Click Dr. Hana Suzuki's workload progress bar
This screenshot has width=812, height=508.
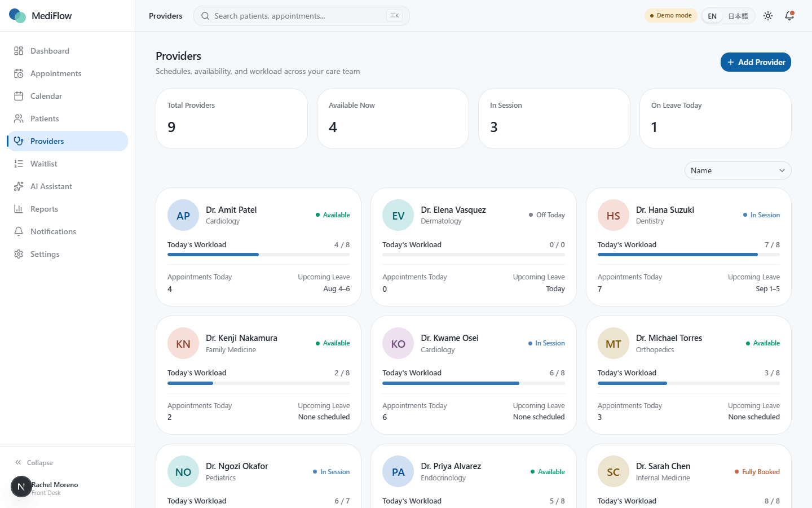689,255
